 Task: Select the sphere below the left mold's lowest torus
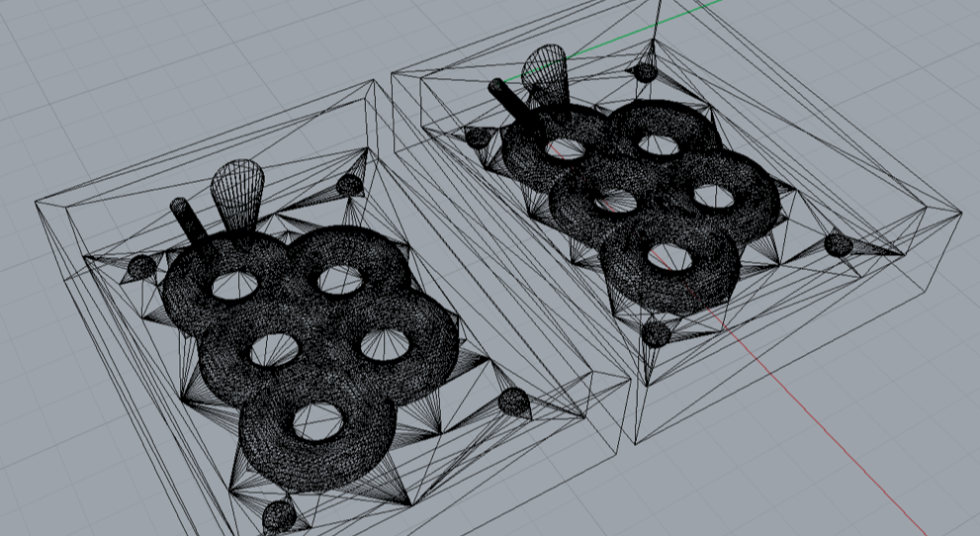tap(279, 516)
